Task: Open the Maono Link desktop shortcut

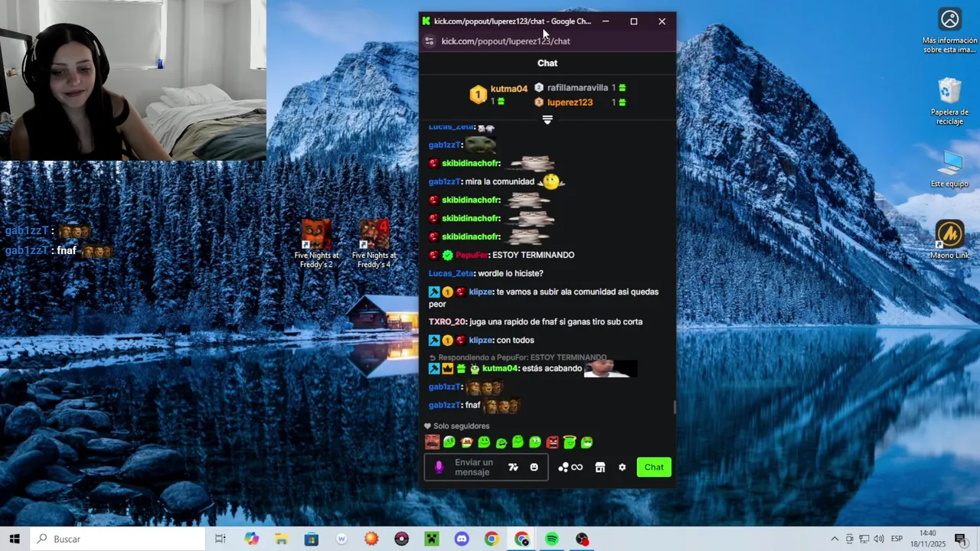Action: coord(949,240)
